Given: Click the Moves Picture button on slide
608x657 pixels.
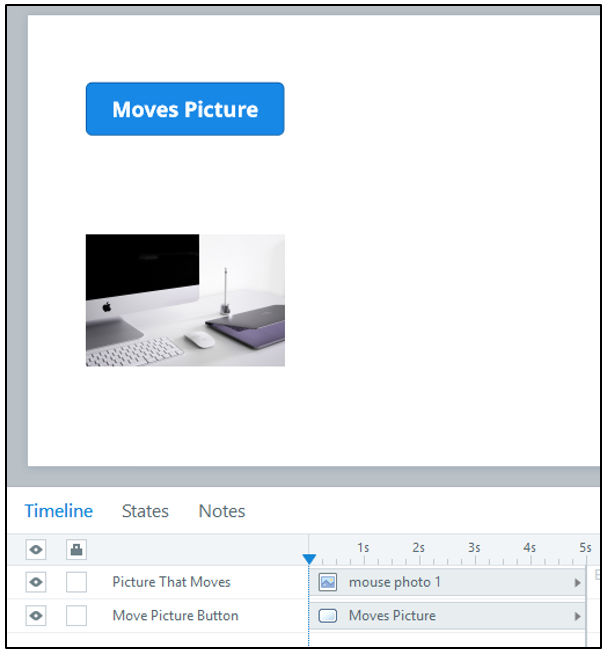Looking at the screenshot, I should coord(185,109).
